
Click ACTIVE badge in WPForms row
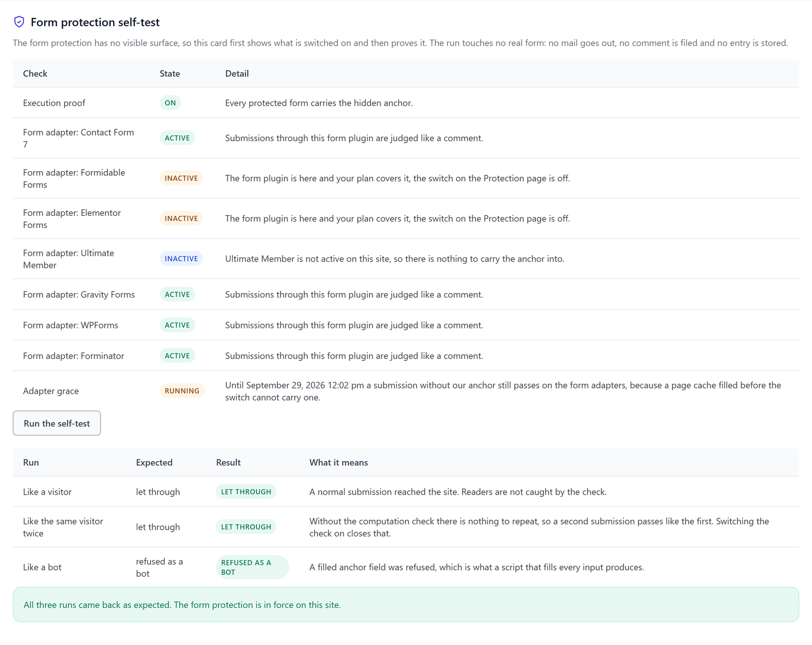(x=177, y=325)
